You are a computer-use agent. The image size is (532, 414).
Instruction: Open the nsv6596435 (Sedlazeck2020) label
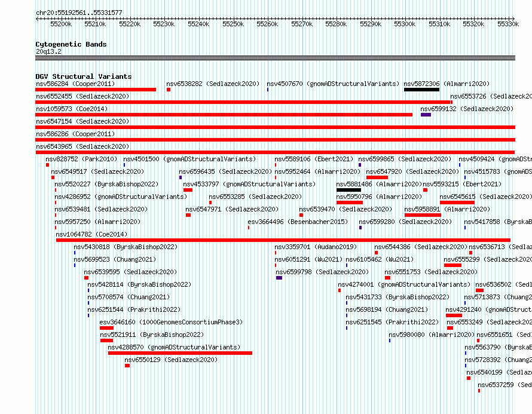(x=225, y=171)
